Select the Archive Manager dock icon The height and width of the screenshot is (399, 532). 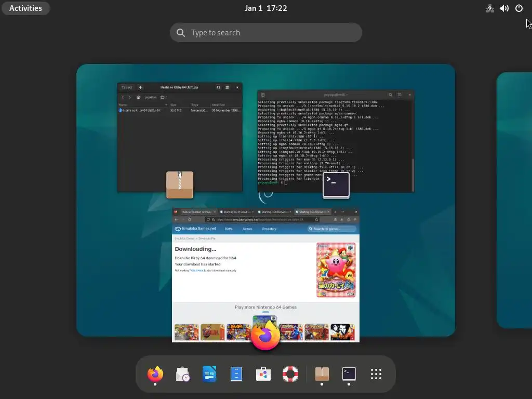[322, 374]
